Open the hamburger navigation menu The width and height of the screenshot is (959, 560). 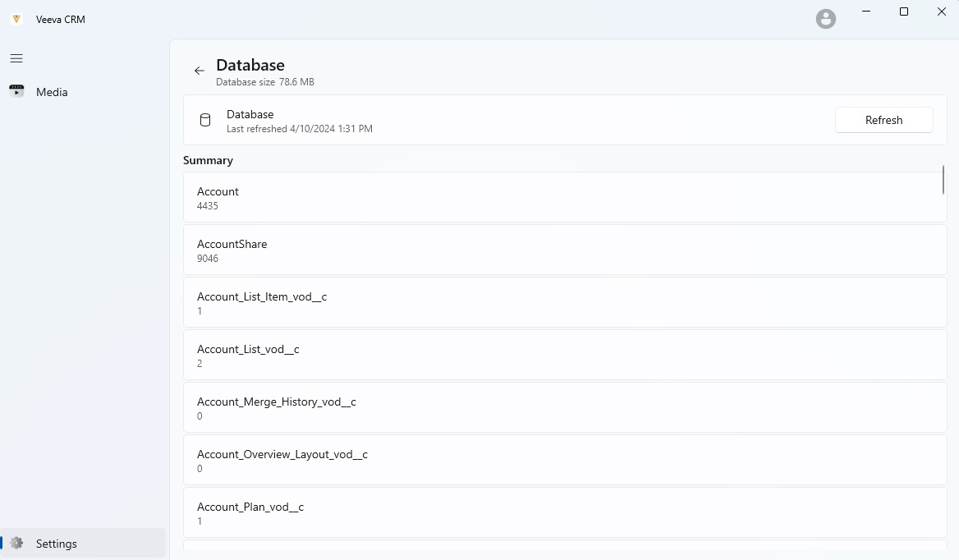(16, 58)
